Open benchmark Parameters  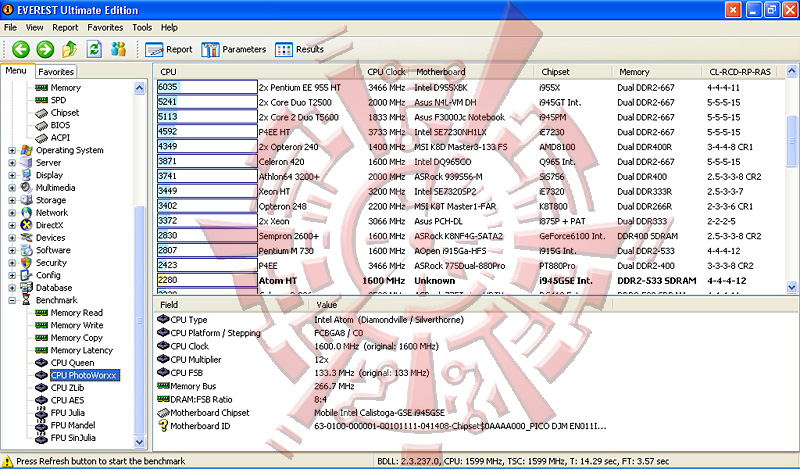234,50
